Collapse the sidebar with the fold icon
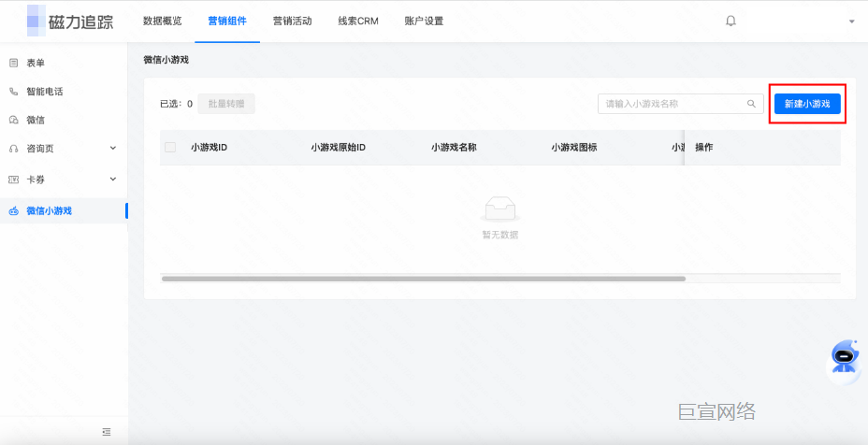868x445 pixels. pos(107,432)
